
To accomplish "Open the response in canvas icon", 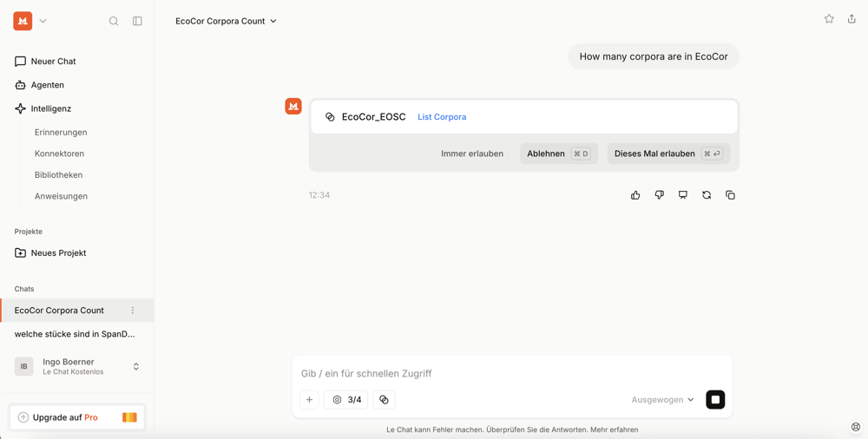I will 683,195.
